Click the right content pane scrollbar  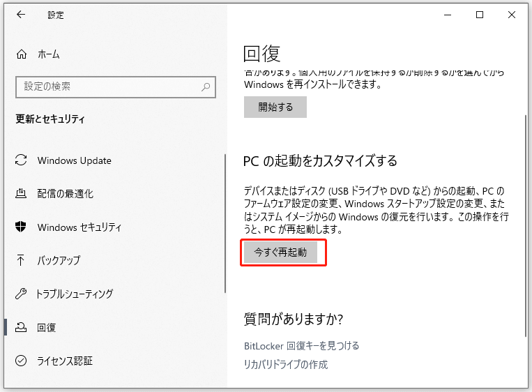click(x=526, y=226)
